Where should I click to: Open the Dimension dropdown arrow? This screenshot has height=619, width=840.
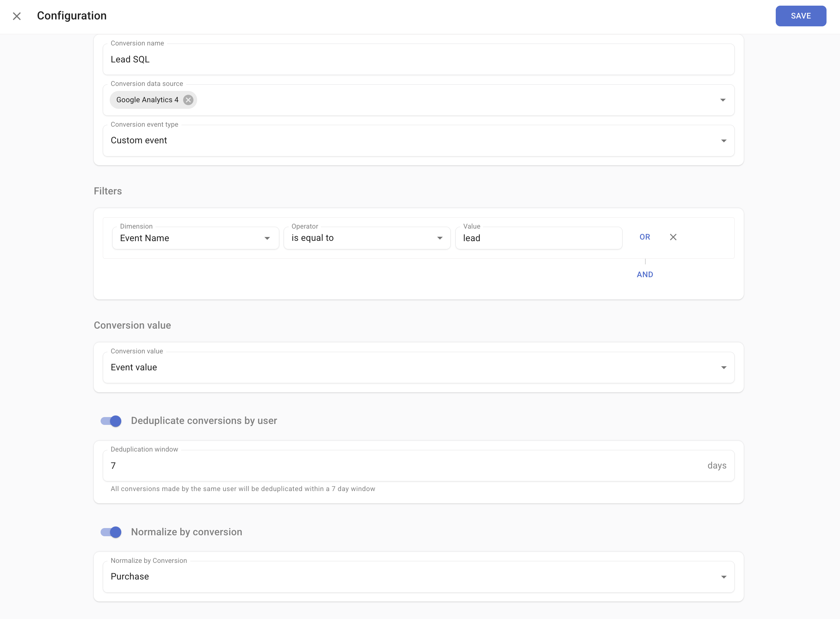(267, 238)
